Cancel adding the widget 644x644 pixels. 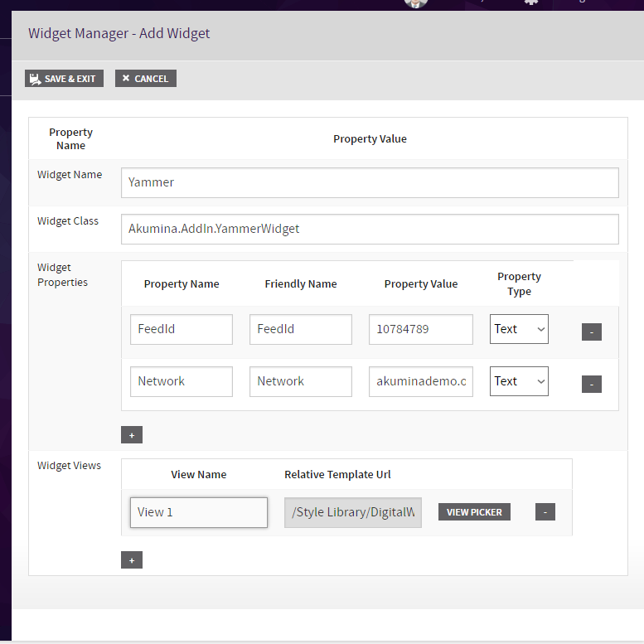(145, 79)
